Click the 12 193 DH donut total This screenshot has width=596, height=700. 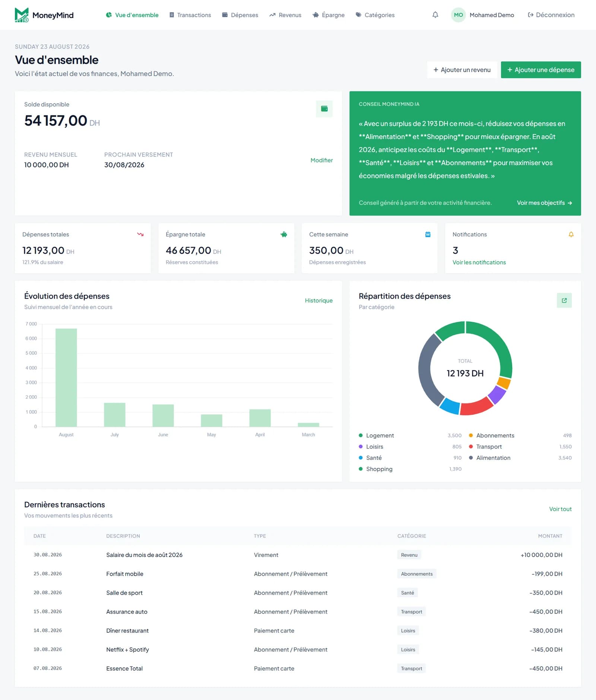pyautogui.click(x=465, y=373)
